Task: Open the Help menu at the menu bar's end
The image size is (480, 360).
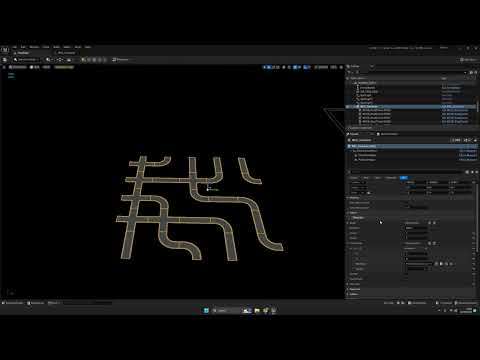Action: pos(88,47)
